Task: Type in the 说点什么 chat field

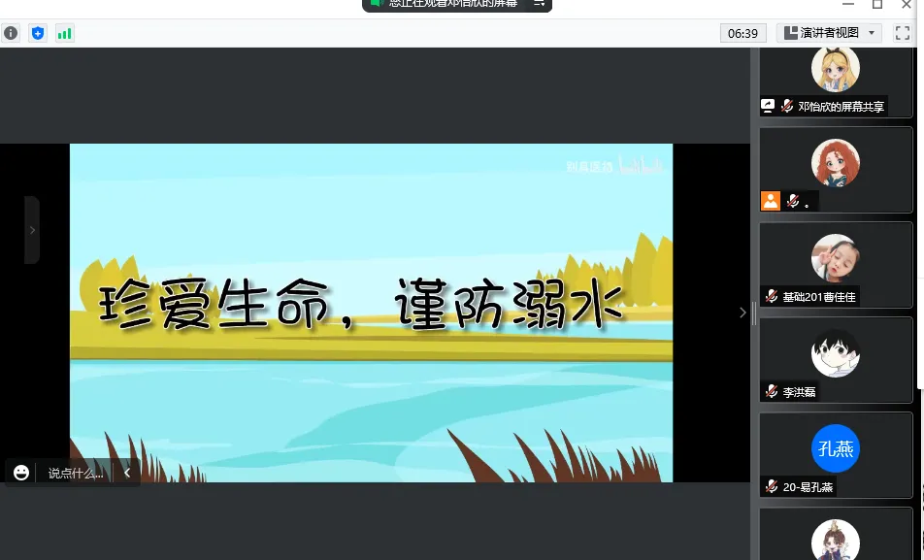Action: coord(76,473)
